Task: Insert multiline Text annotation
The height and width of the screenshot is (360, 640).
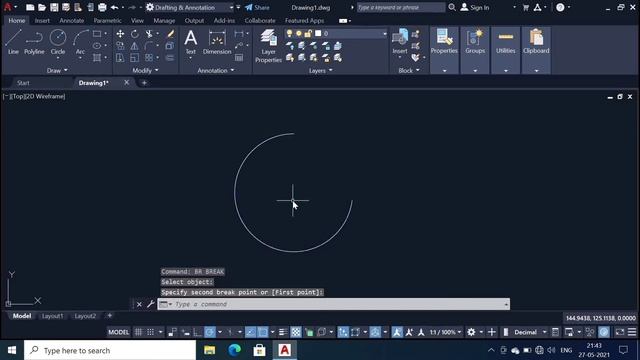Action: pos(191,42)
